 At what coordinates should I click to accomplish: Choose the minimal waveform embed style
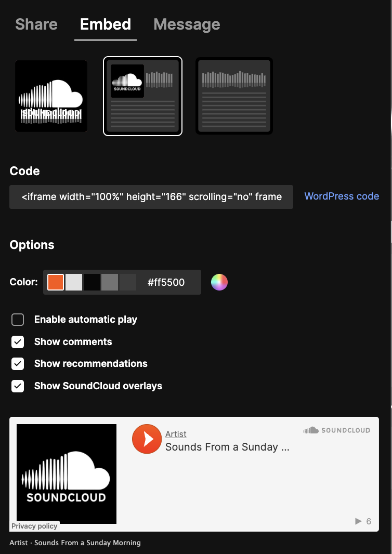click(233, 96)
